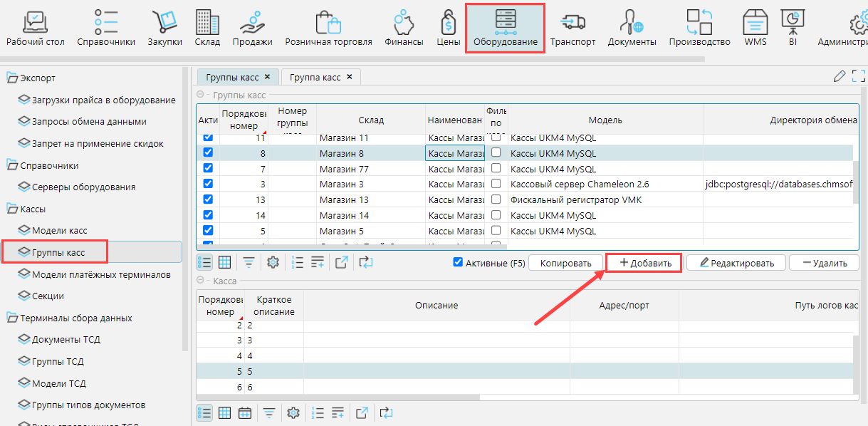Open settings gear in Группы касс toolbar
The image size is (868, 426).
coord(273,262)
